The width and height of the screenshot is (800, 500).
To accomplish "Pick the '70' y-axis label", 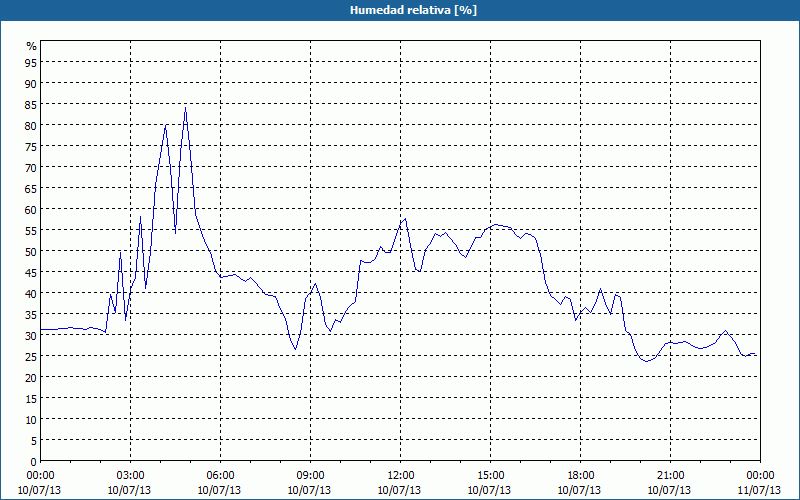I will point(31,167).
